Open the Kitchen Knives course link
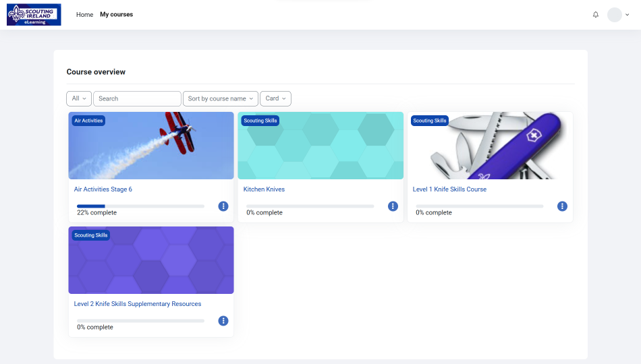The width and height of the screenshot is (641, 364). coord(264,189)
